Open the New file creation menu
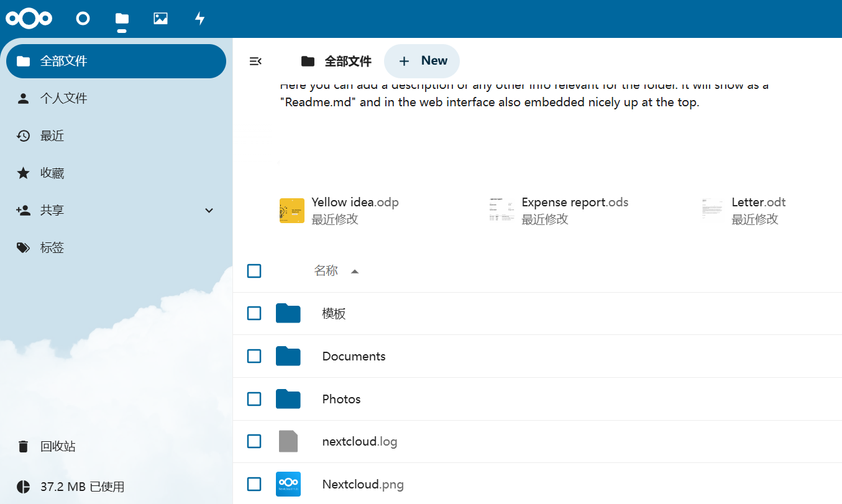 point(422,61)
